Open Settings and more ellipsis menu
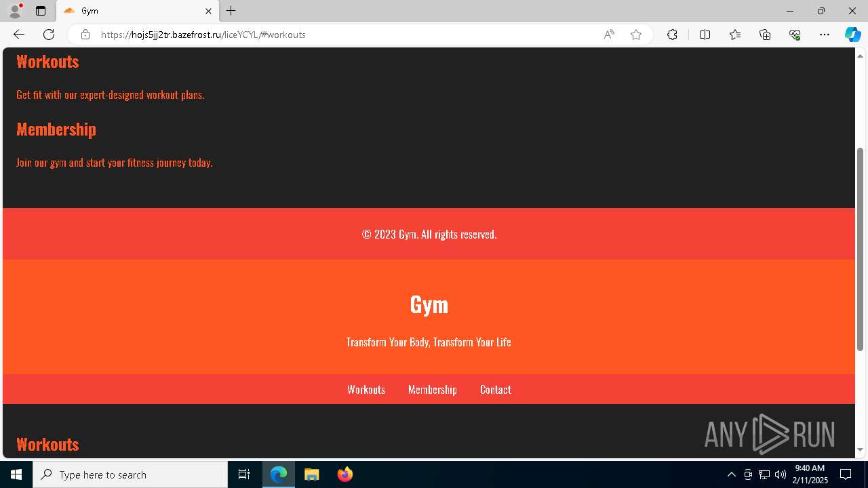 tap(825, 35)
